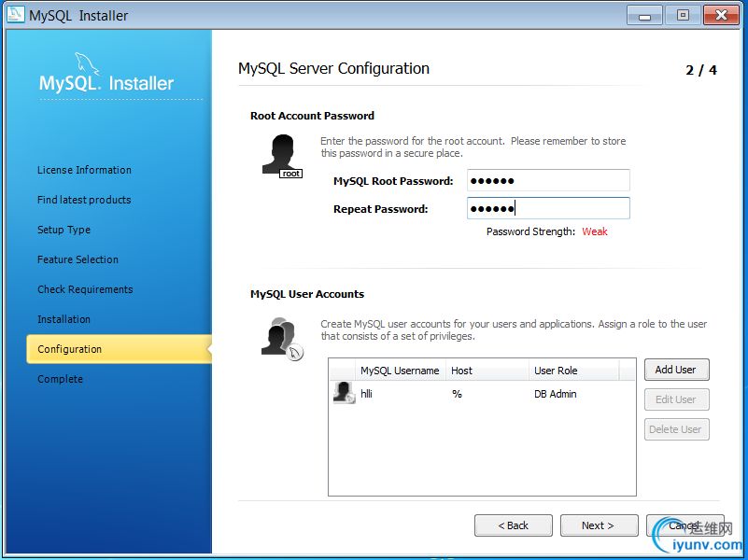Click the MySQL Installer dolphin logo
The height and width of the screenshot is (560, 748).
click(87, 63)
